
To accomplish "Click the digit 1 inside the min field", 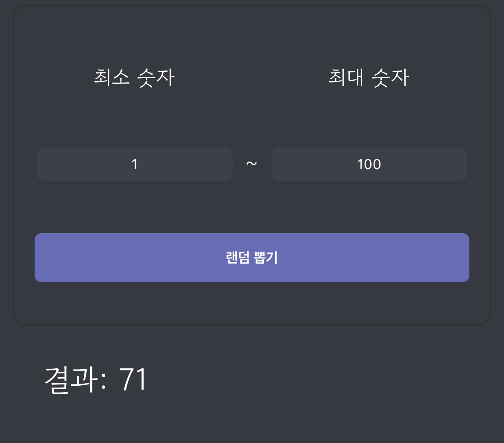I will coord(134,164).
